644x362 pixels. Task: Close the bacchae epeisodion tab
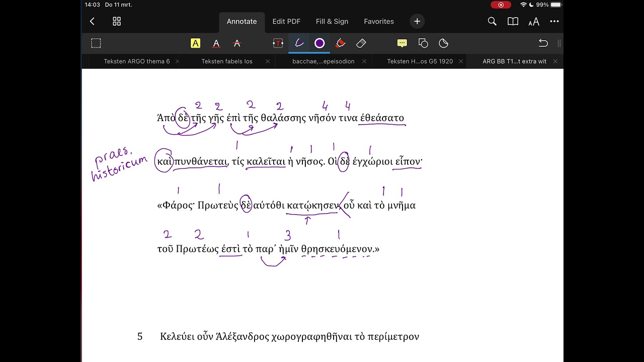pos(364,61)
